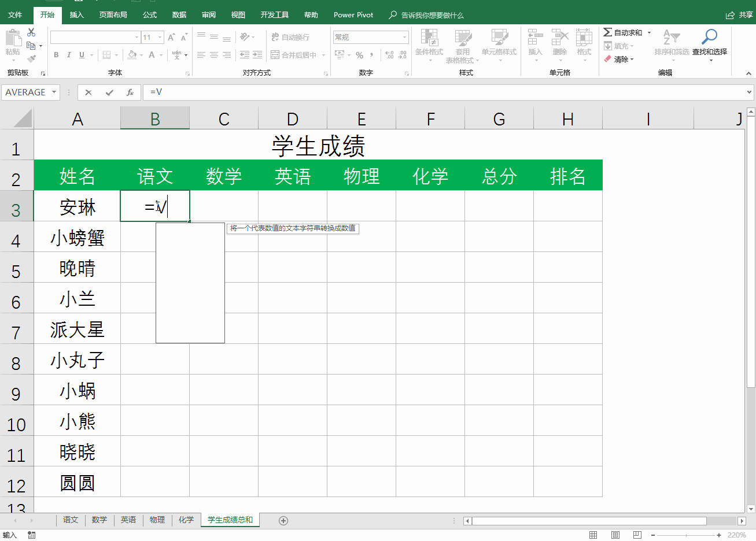
Task: Click the fx insert function icon
Action: click(130, 92)
